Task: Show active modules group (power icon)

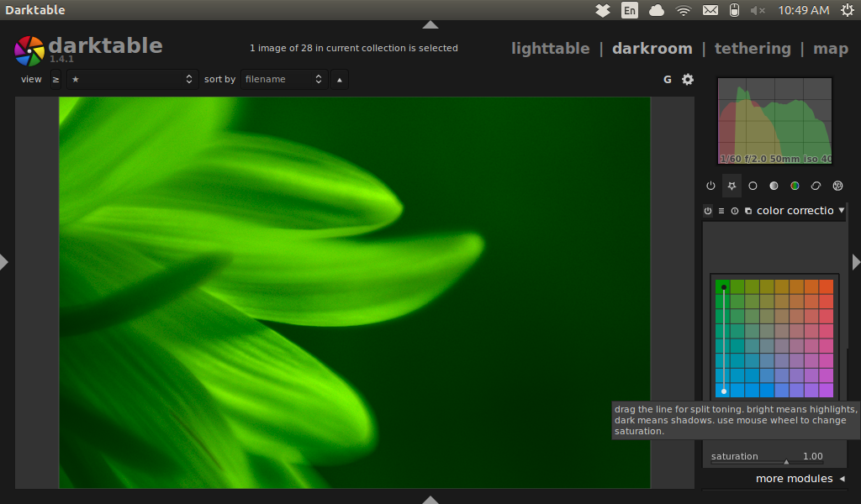Action: click(710, 186)
